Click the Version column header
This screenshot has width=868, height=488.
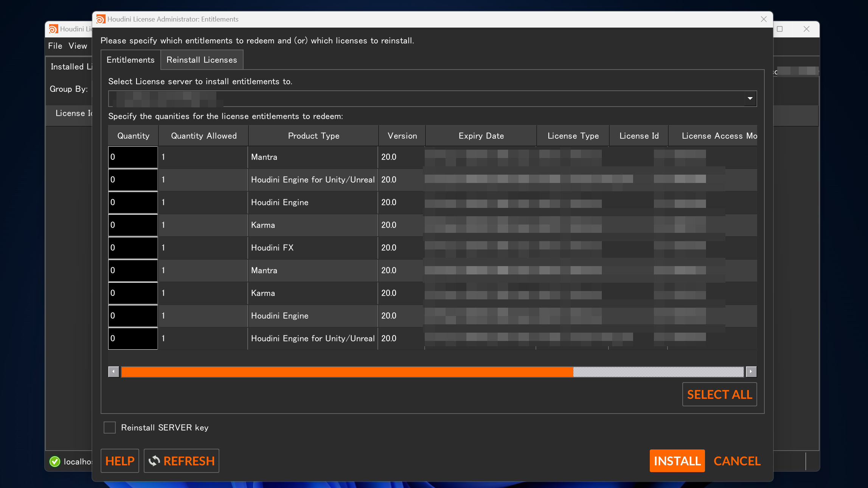coord(402,136)
